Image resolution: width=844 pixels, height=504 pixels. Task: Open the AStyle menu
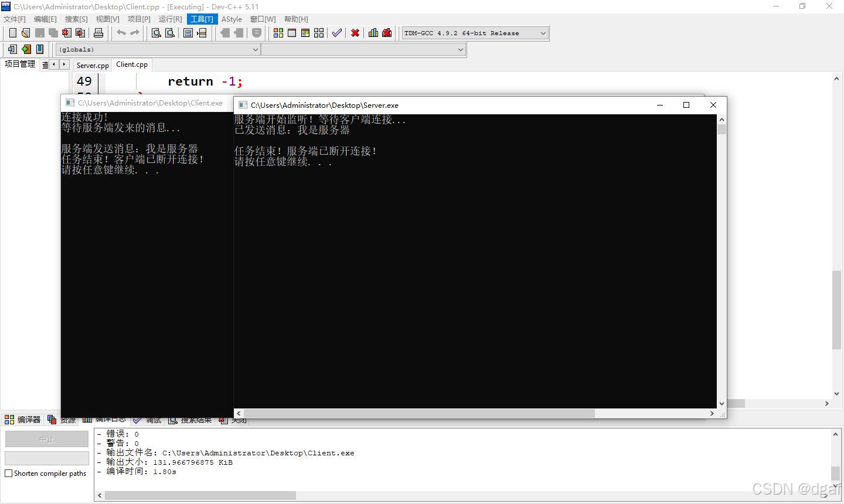(x=232, y=19)
